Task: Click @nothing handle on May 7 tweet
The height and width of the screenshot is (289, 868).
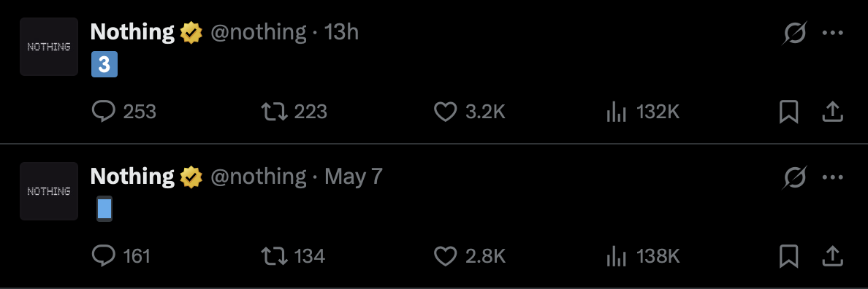Action: [258, 177]
